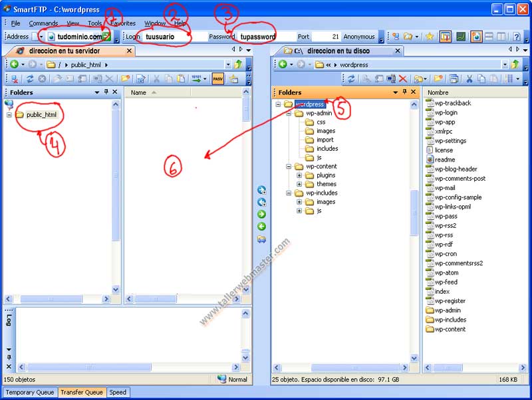
Task: Open the local path bar dropdown
Action: [x=505, y=64]
